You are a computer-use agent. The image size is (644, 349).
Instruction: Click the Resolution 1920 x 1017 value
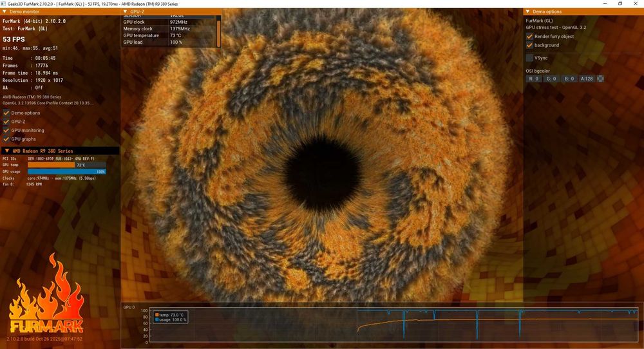point(49,80)
